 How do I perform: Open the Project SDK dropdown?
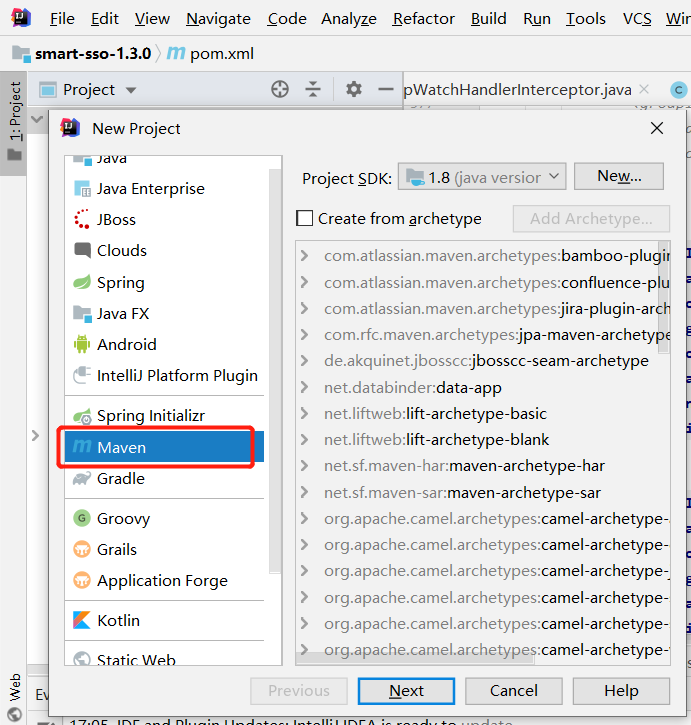click(482, 177)
